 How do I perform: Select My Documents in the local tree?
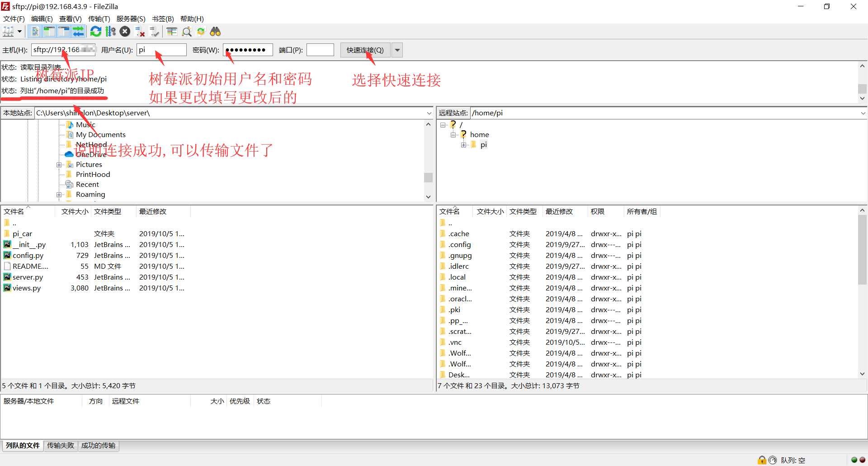[x=100, y=135]
